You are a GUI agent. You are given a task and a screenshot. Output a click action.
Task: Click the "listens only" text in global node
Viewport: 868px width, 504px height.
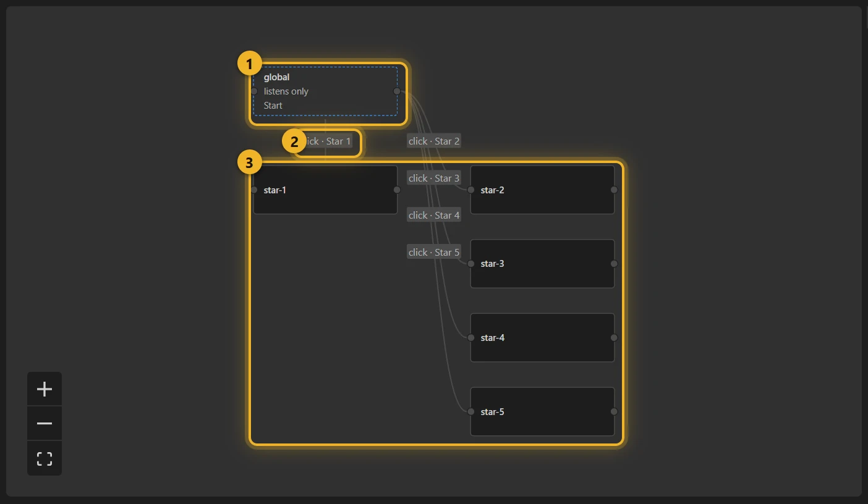pyautogui.click(x=286, y=91)
